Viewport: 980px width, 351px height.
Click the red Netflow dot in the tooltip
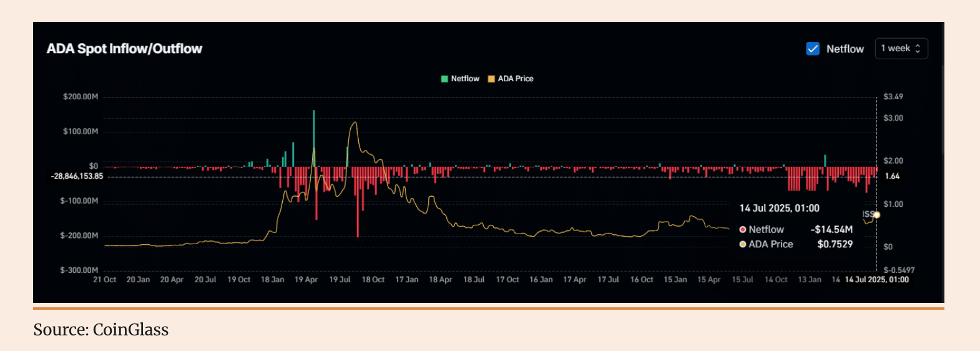tap(743, 230)
